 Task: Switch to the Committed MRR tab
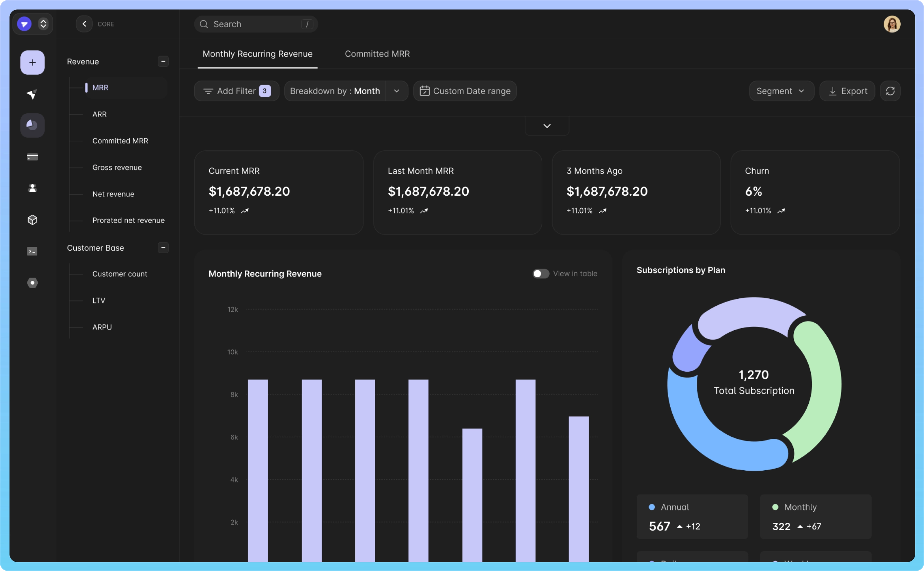coord(377,54)
